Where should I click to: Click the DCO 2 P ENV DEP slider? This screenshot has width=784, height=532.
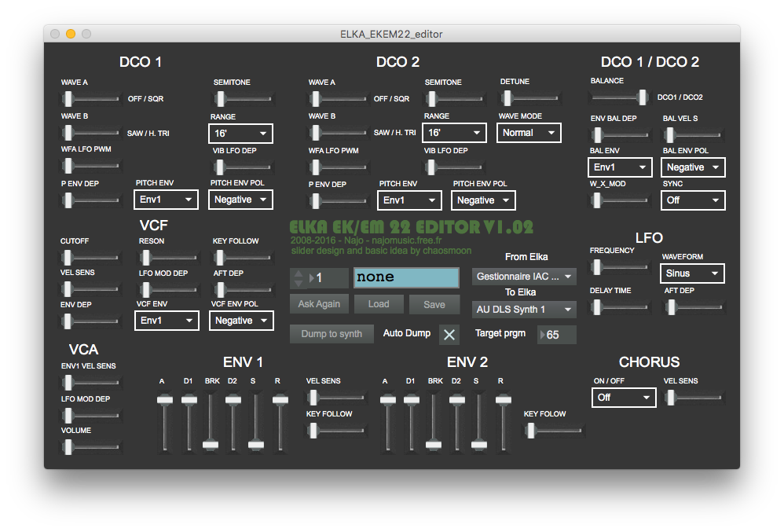(x=338, y=201)
